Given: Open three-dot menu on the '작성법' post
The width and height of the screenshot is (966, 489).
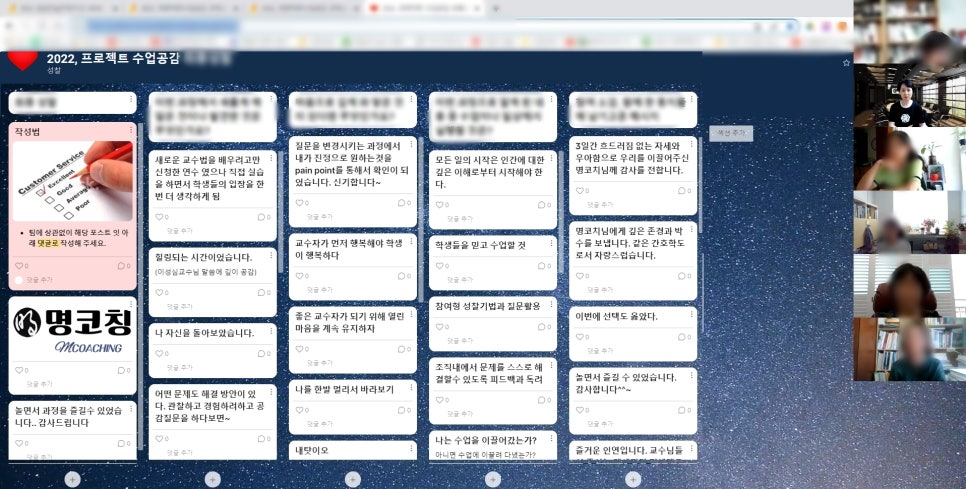Looking at the screenshot, I should (x=129, y=130).
